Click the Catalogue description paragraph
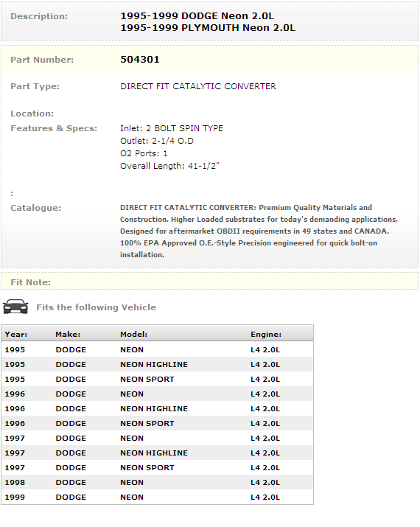The image size is (420, 527). pos(259,231)
